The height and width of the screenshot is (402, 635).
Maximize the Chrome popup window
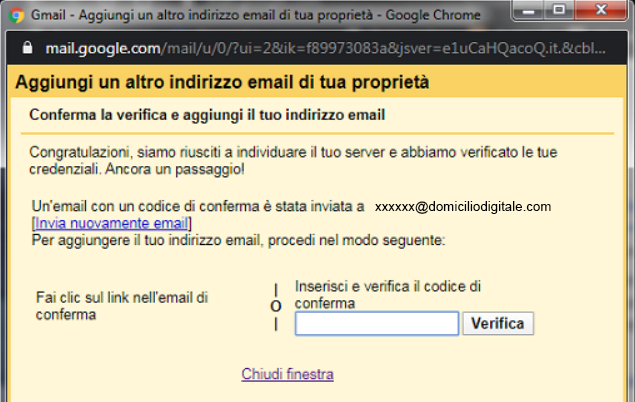coord(559,10)
